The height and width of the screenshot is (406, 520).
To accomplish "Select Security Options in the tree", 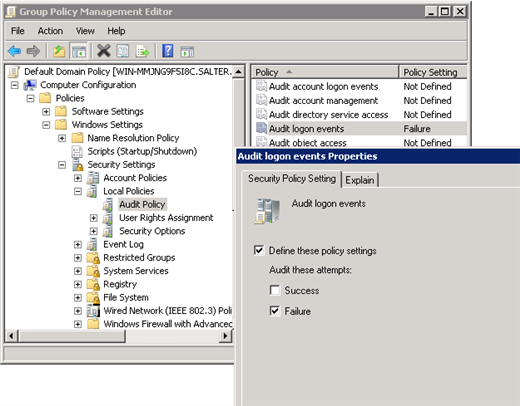I will [152, 231].
